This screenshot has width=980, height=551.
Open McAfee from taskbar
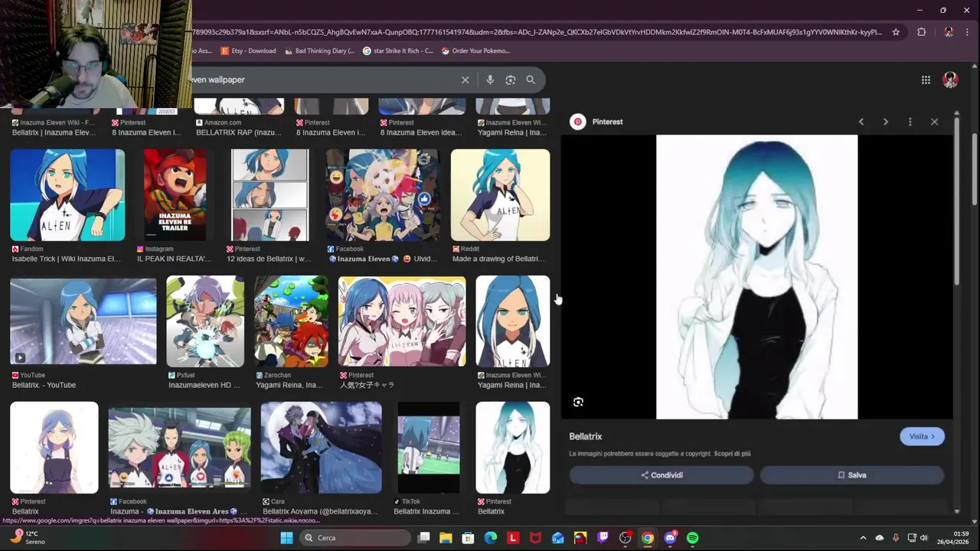(535, 538)
